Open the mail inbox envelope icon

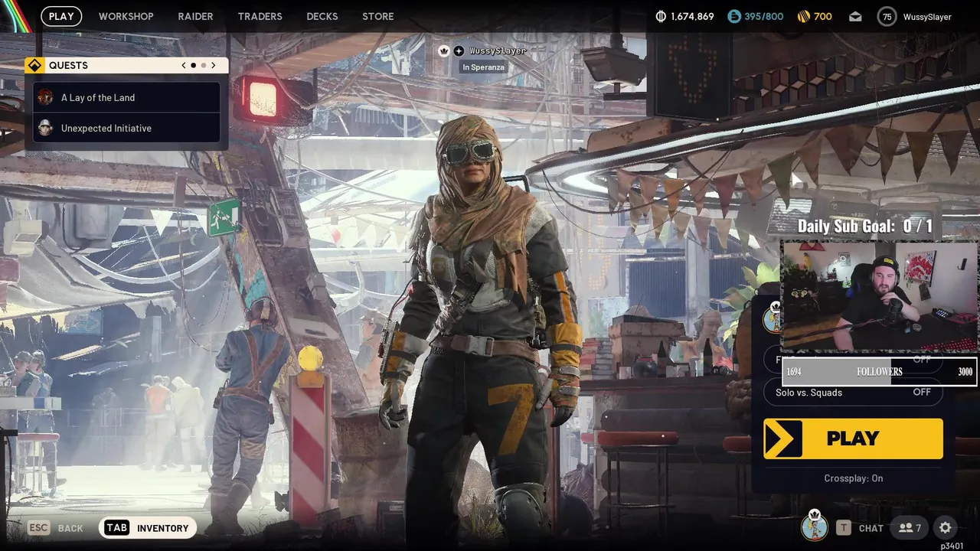pos(855,16)
